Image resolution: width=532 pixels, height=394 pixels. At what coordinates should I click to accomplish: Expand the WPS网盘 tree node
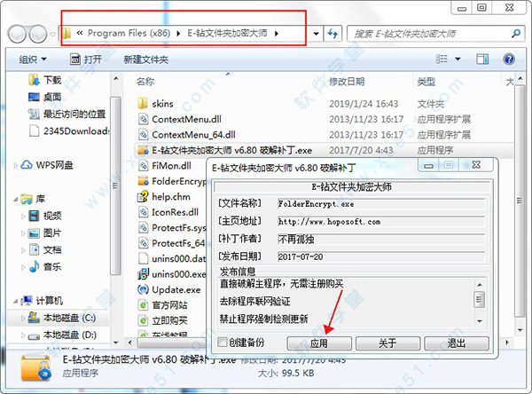tap(16, 165)
